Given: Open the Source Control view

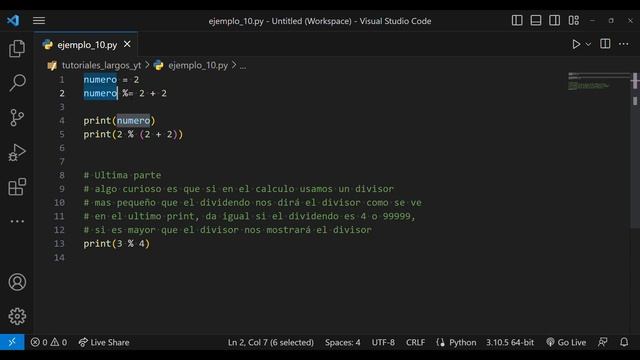Looking at the screenshot, I should pos(17,118).
